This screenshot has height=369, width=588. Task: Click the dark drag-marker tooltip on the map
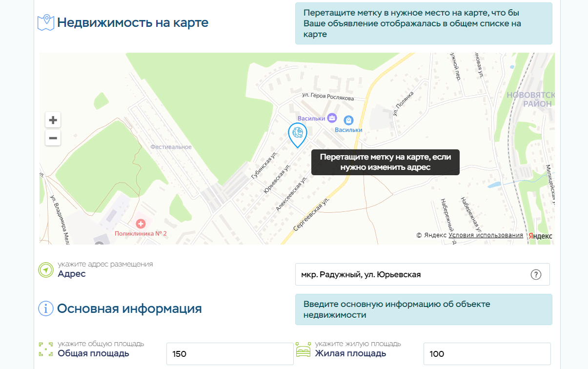click(x=385, y=162)
